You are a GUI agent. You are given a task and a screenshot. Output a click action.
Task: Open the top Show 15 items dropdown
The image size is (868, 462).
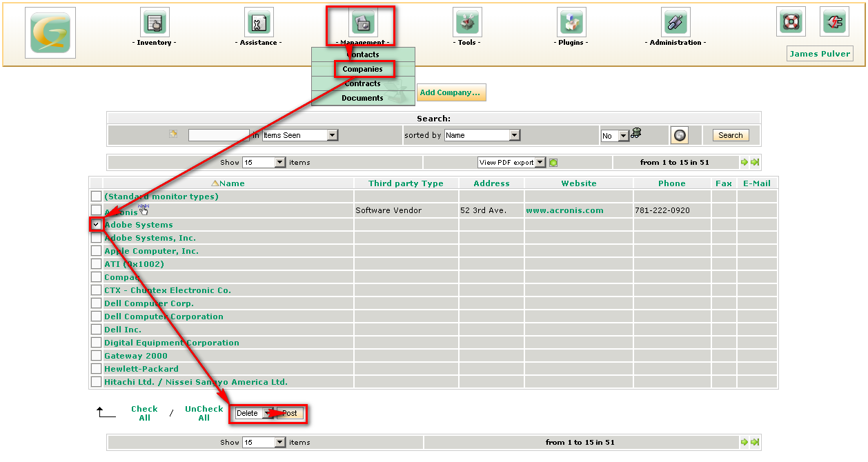(x=264, y=163)
